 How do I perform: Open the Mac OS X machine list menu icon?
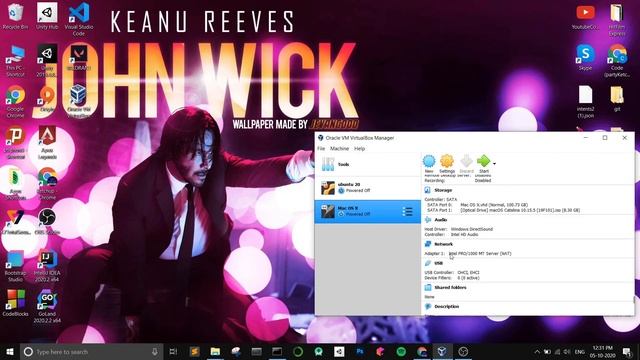click(x=407, y=211)
